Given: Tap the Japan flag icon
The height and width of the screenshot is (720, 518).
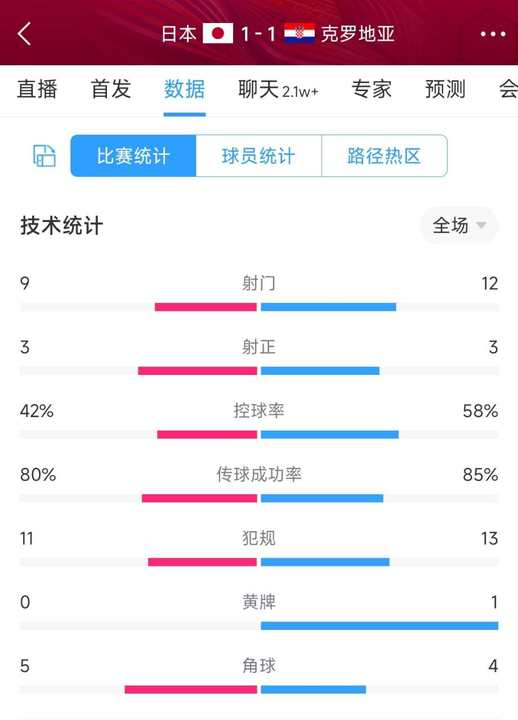Looking at the screenshot, I should coord(218,34).
